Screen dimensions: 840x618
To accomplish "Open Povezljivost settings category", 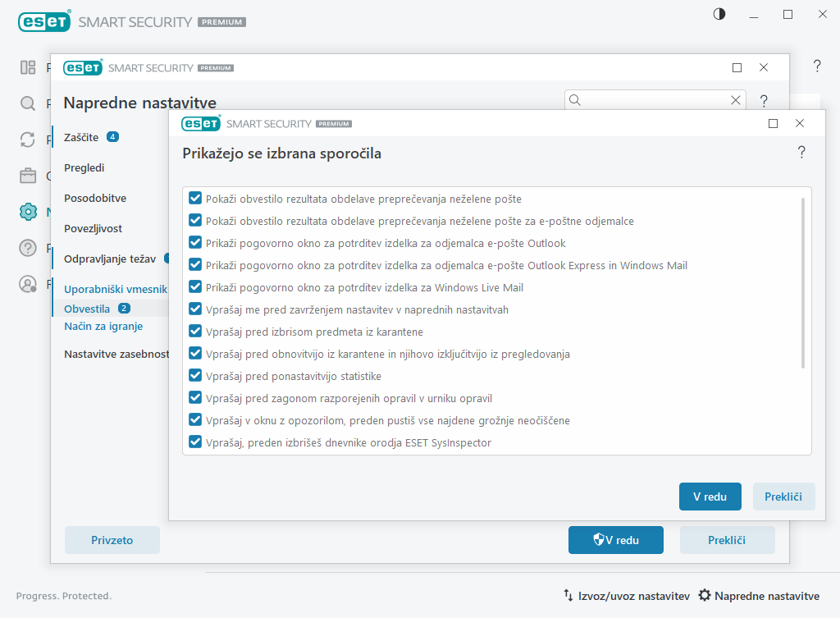I will [93, 228].
